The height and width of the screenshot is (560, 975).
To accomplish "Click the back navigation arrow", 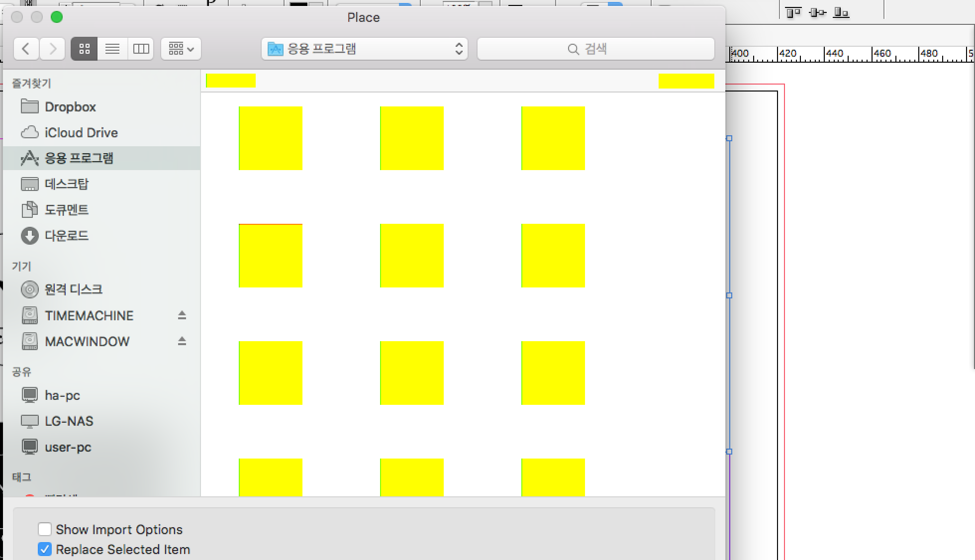I will pyautogui.click(x=26, y=49).
